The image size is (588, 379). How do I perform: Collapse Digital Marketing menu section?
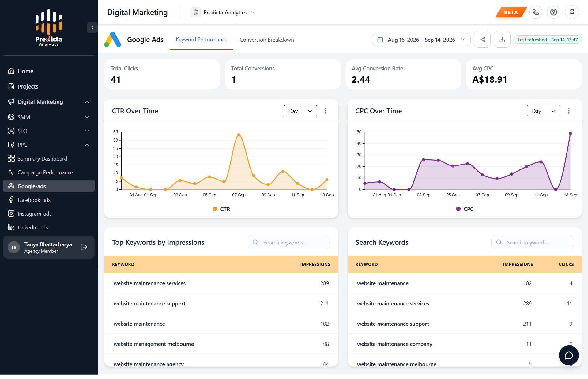pos(49,102)
